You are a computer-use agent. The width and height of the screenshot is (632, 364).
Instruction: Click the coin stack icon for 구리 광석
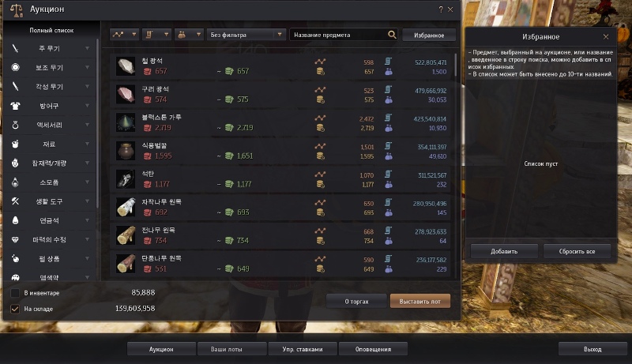coord(321,99)
